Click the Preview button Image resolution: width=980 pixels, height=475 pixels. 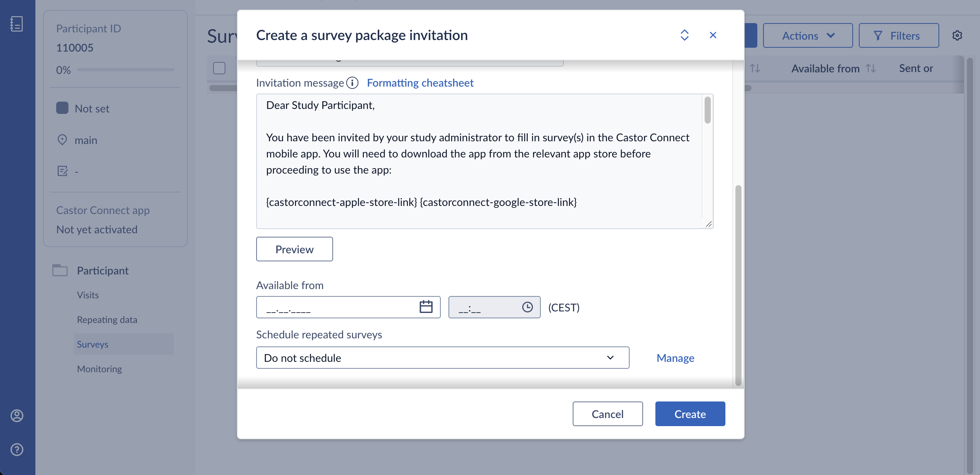(295, 249)
